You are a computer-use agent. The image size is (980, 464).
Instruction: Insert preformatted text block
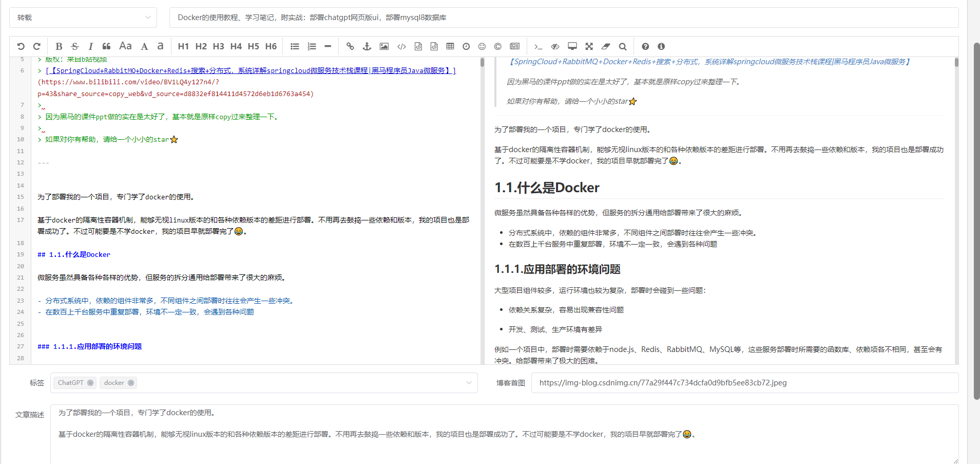click(x=418, y=46)
